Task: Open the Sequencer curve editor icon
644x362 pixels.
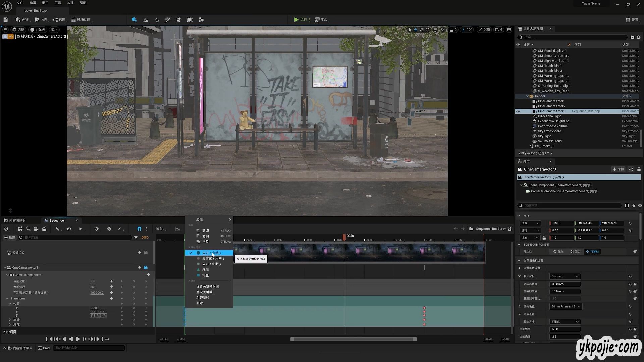Action: (x=178, y=229)
